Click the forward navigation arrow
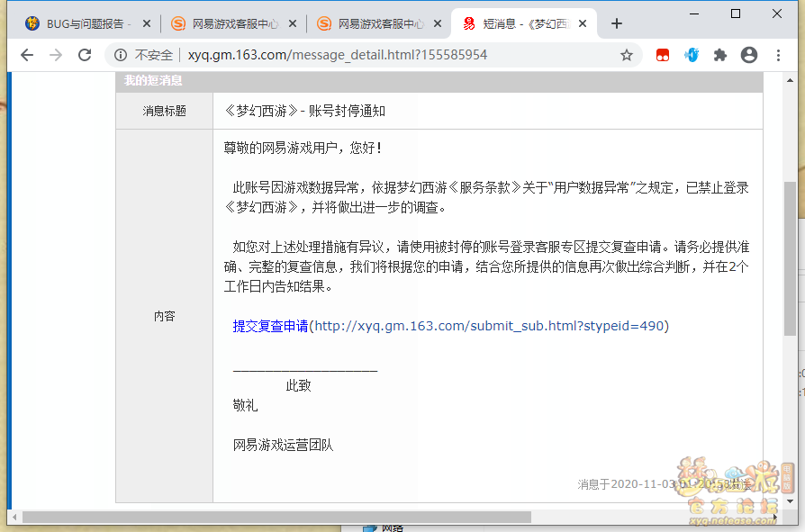This screenshot has width=805, height=532. (56, 55)
